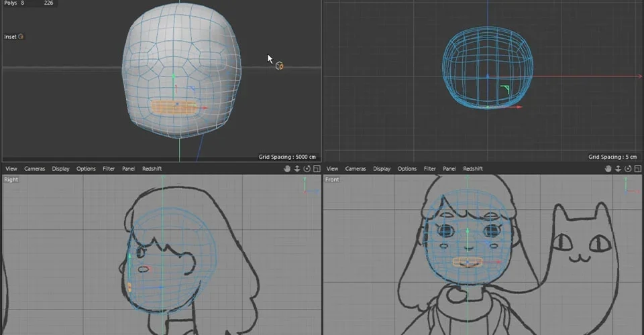Viewport: 644px width, 335px height.
Task: Click the Right viewport name label
Action: (11, 180)
